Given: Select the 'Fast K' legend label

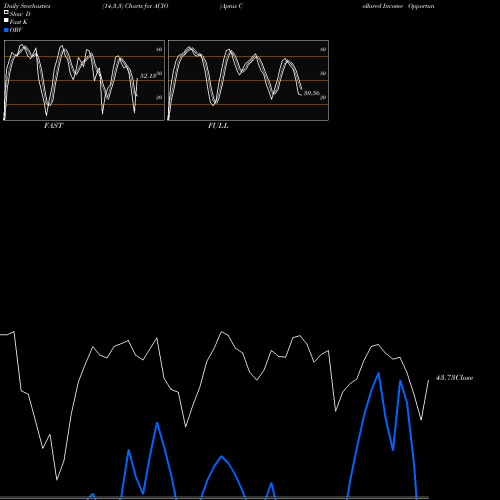Looking at the screenshot, I should (x=19, y=22).
